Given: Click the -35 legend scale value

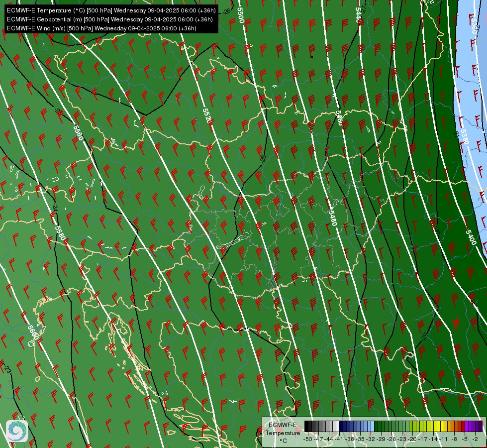Looking at the screenshot, I should pos(360,439).
